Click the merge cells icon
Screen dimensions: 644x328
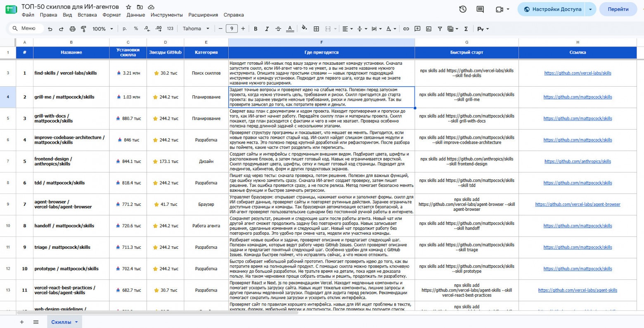328,29
